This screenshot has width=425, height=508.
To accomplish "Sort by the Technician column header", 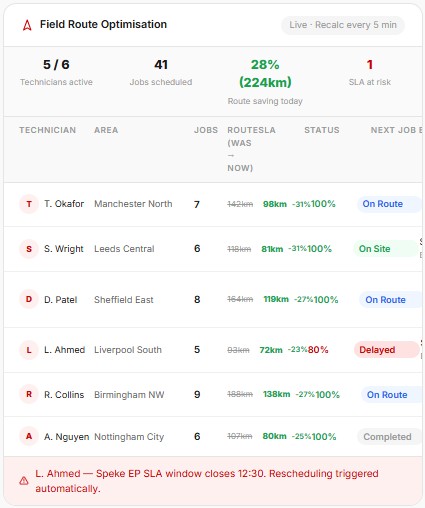I will (x=48, y=130).
